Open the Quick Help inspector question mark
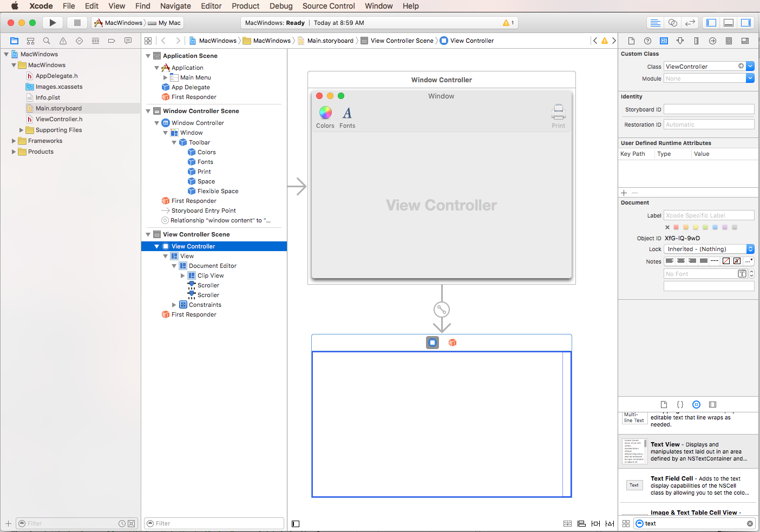The image size is (760, 532). pyautogui.click(x=647, y=41)
